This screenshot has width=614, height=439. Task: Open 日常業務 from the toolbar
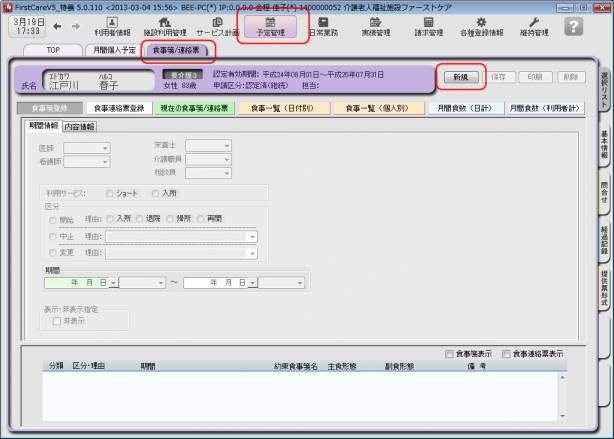coord(323,26)
